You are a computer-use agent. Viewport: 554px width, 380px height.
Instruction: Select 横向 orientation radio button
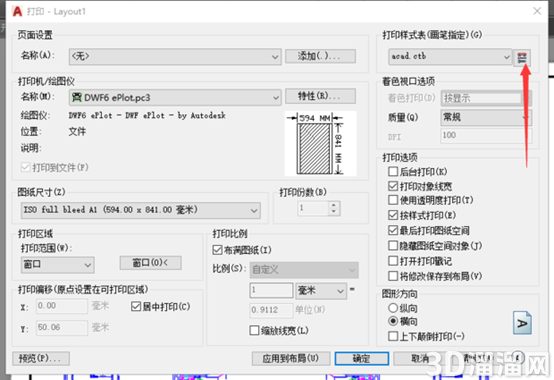pos(393,321)
